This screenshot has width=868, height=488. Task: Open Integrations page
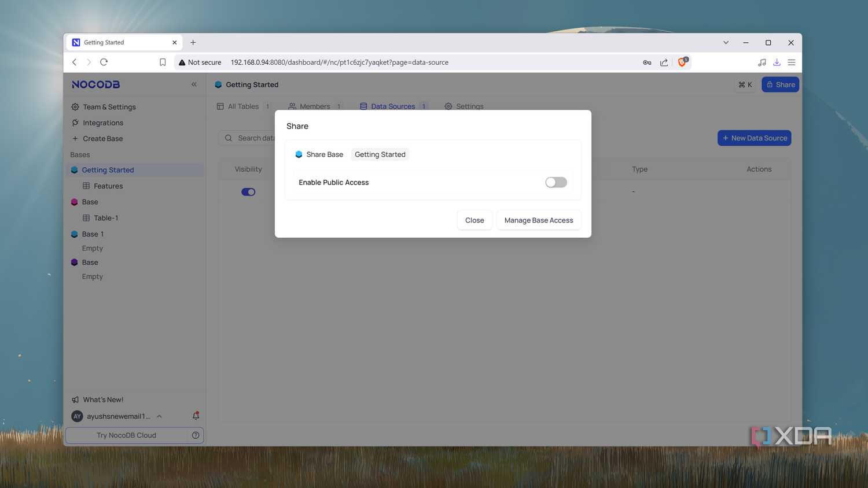coord(102,123)
